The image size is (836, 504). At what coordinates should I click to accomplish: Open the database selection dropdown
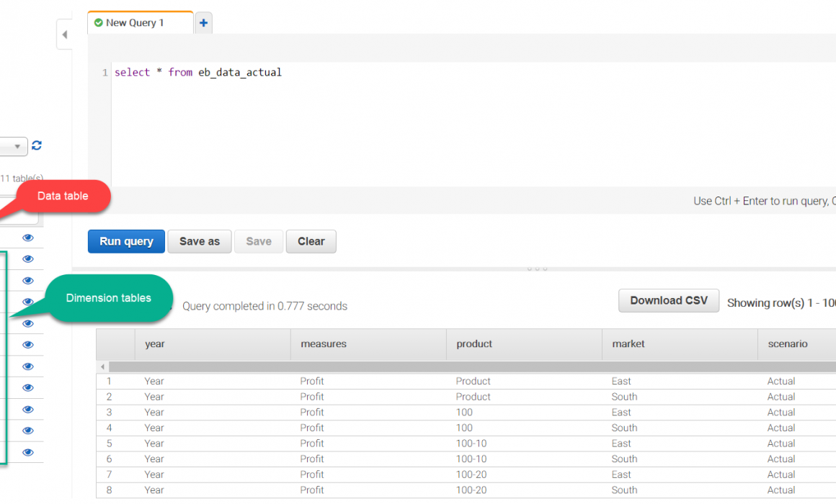coord(14,146)
